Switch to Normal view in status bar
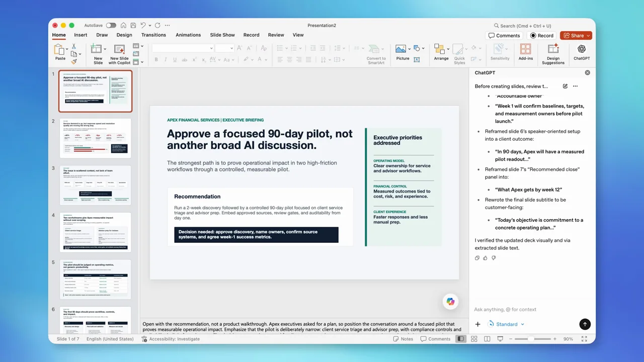This screenshot has height=362, width=644. click(x=460, y=339)
